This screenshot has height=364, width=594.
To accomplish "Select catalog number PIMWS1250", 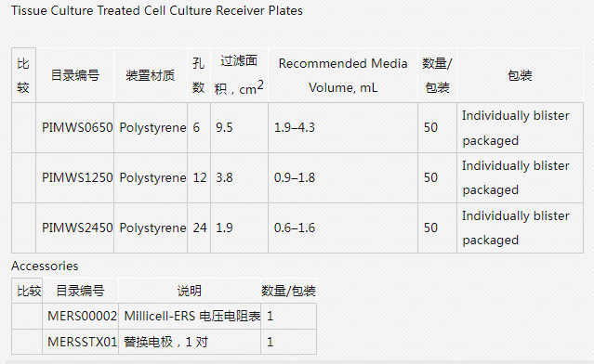I will tap(77, 177).
